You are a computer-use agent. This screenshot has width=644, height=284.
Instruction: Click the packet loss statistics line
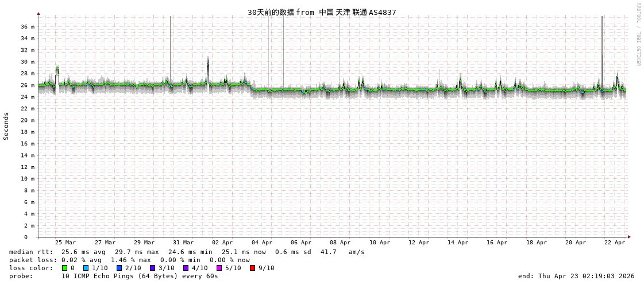pos(129,260)
